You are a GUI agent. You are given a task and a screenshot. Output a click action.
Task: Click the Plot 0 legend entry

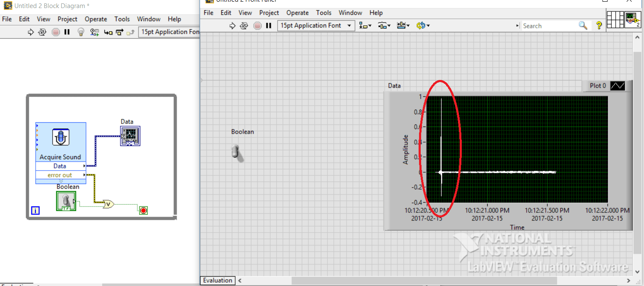(x=597, y=85)
